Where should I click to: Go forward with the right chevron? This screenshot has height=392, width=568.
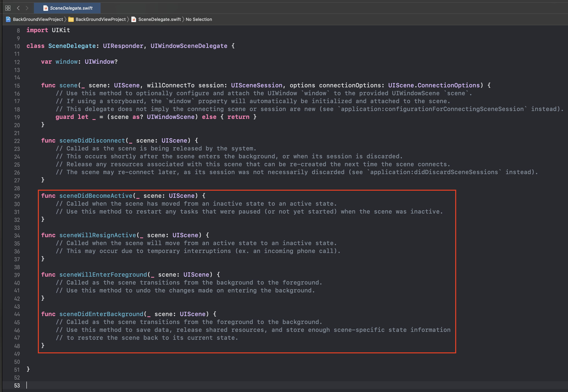27,8
